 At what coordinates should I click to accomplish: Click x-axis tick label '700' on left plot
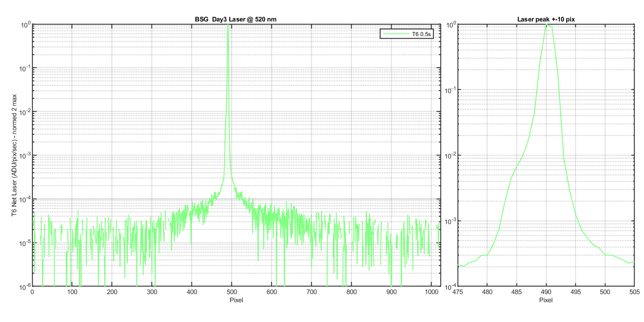[311, 292]
